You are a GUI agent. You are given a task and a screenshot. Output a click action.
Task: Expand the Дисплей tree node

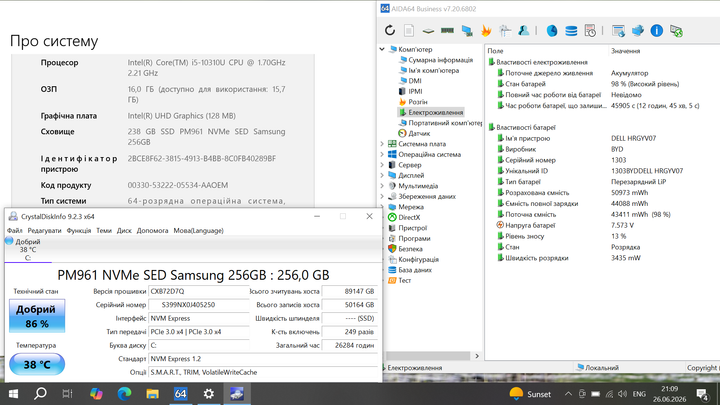click(x=382, y=175)
